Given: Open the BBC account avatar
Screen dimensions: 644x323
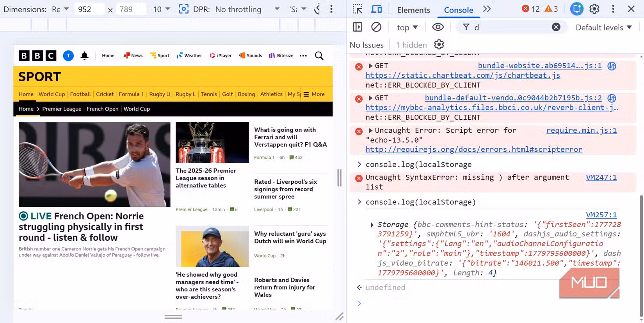Looking at the screenshot, I should (x=68, y=56).
